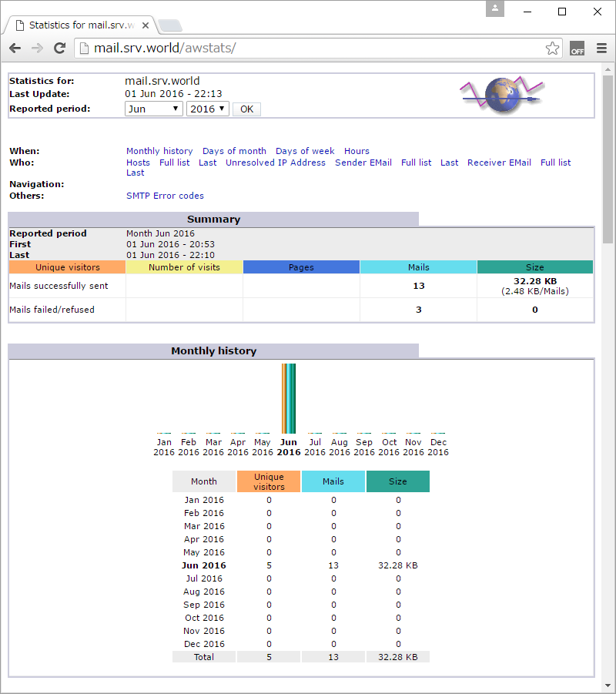Open the Hours link
The image size is (616, 694).
click(357, 151)
